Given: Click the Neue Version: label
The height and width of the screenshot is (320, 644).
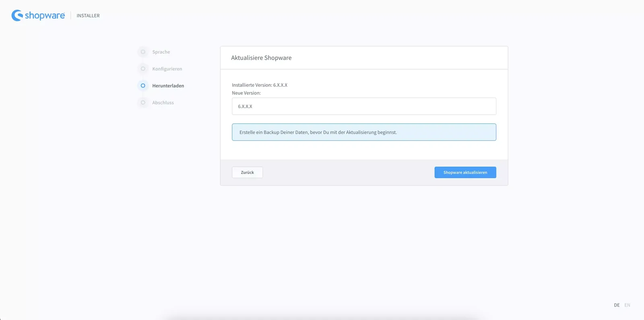Looking at the screenshot, I should 246,93.
